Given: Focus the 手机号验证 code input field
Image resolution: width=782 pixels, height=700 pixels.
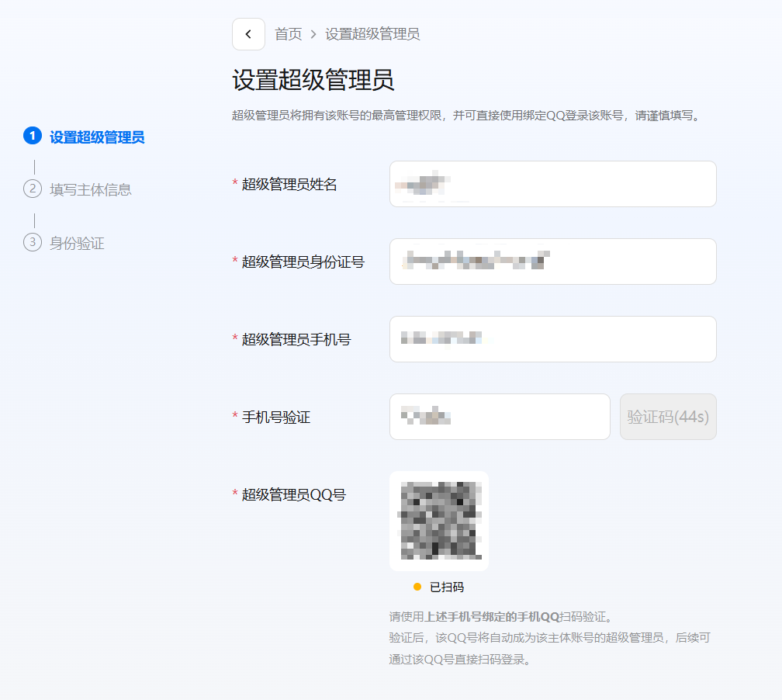Looking at the screenshot, I should (500, 417).
